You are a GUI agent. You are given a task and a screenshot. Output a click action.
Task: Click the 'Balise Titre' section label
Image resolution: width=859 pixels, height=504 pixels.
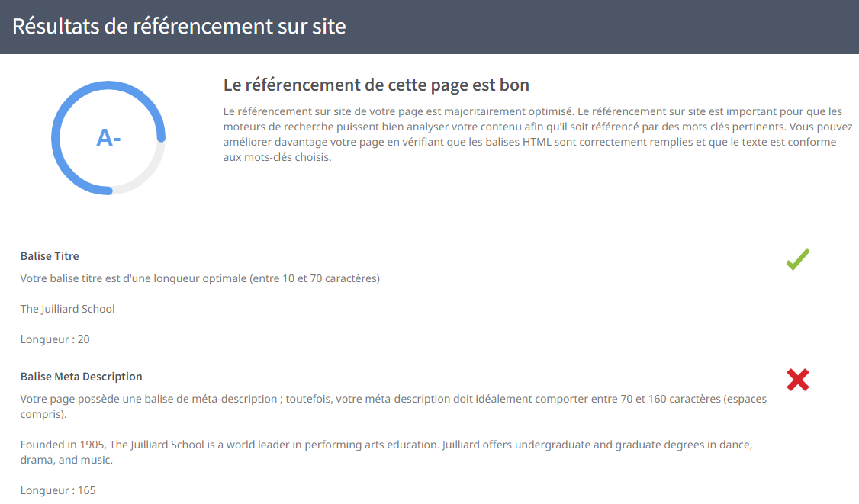point(50,256)
